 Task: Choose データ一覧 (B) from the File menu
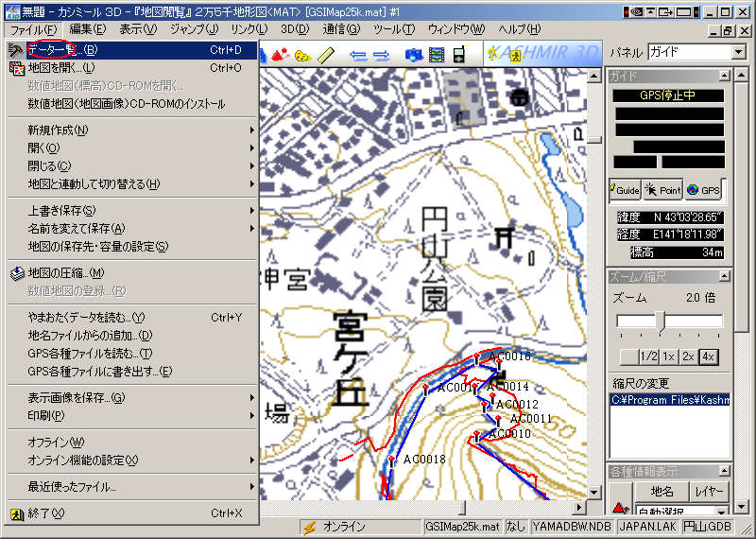[132, 50]
